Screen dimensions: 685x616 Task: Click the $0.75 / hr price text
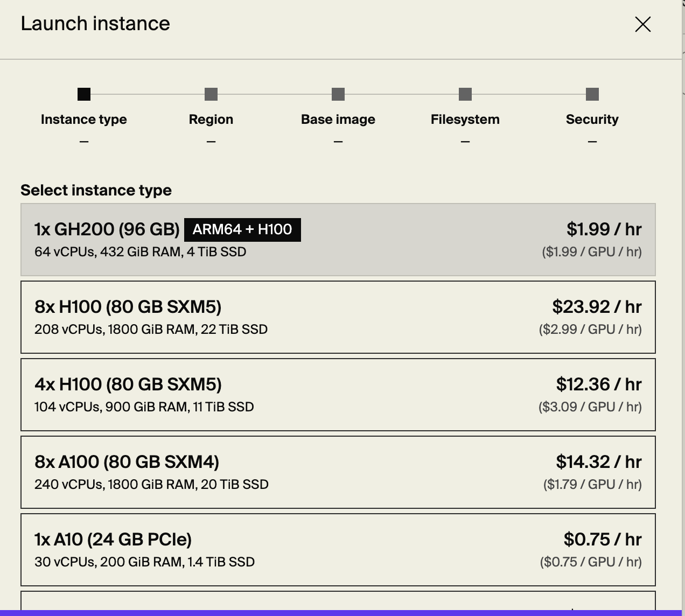click(x=602, y=540)
